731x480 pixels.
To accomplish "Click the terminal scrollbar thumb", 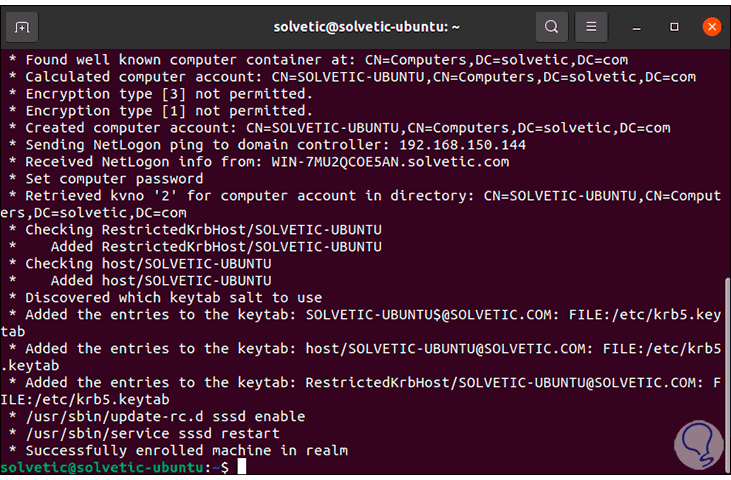I will click(x=726, y=369).
